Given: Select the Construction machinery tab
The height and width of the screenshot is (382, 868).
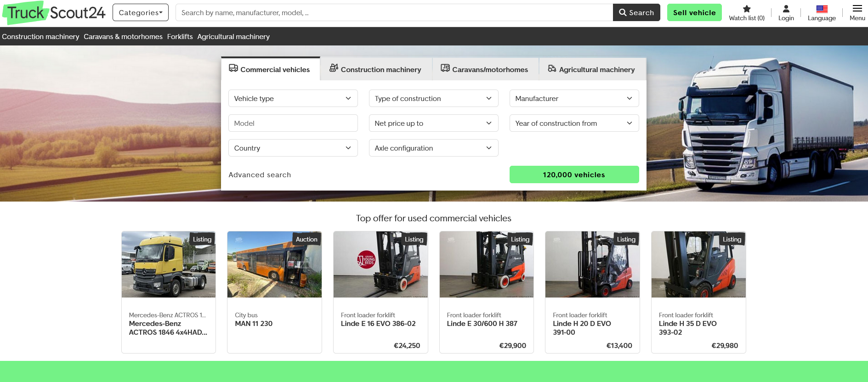Looking at the screenshot, I should coord(375,69).
